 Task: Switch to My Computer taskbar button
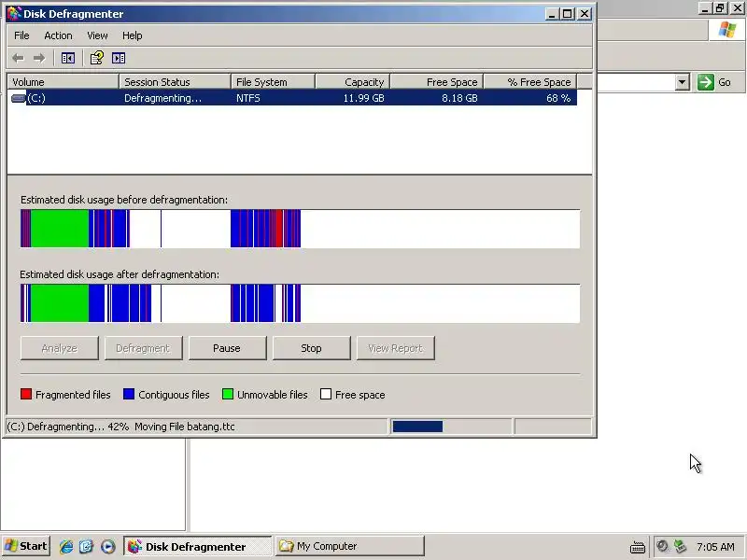point(349,546)
